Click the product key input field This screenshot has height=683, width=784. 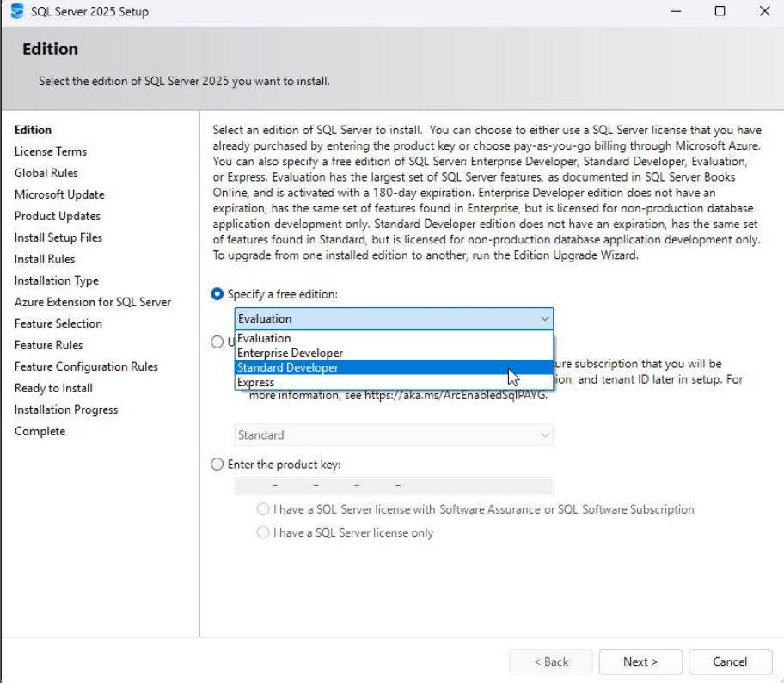point(394,486)
